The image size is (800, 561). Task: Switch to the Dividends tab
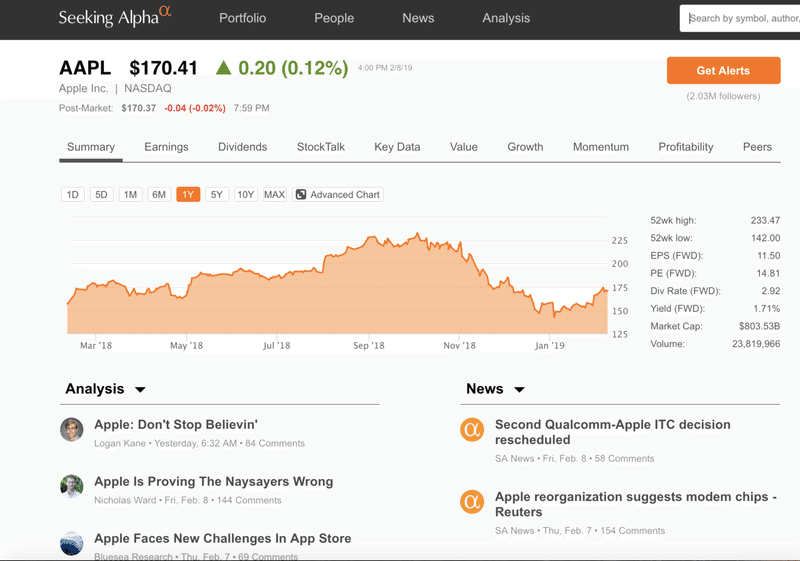click(242, 147)
